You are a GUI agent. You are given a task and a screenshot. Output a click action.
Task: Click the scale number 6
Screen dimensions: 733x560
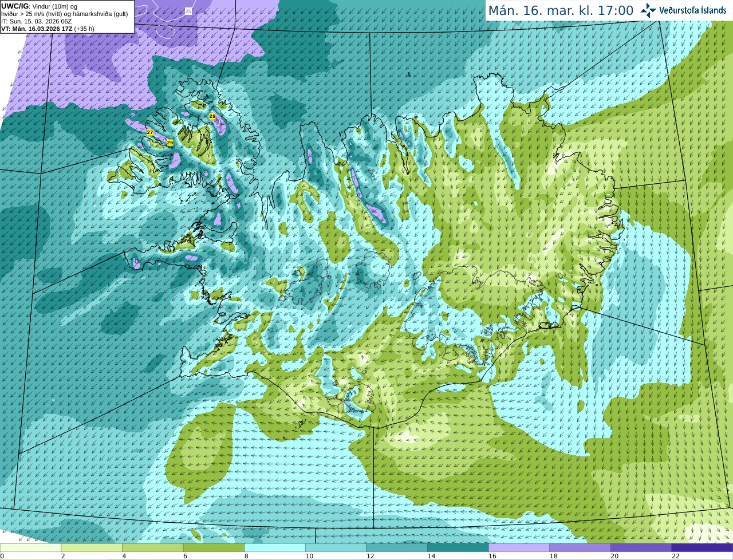click(x=185, y=556)
